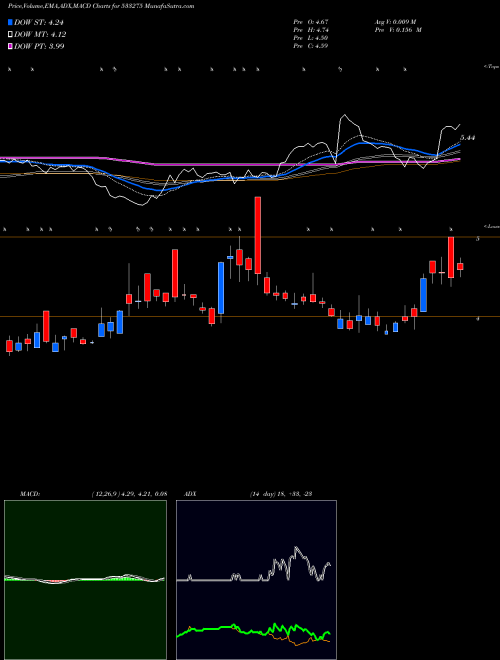Click the 'Pre H: 4.74' value
Screen dimensions: 500x660
coord(311,30)
